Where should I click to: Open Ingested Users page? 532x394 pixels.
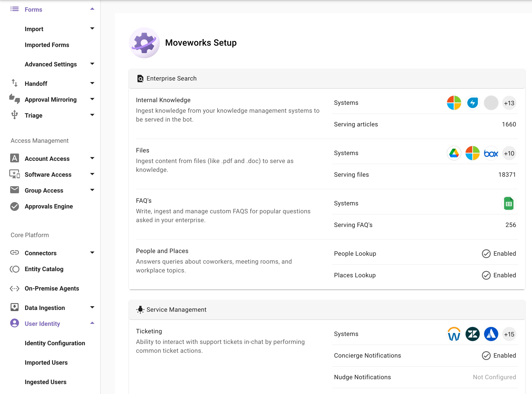46,382
